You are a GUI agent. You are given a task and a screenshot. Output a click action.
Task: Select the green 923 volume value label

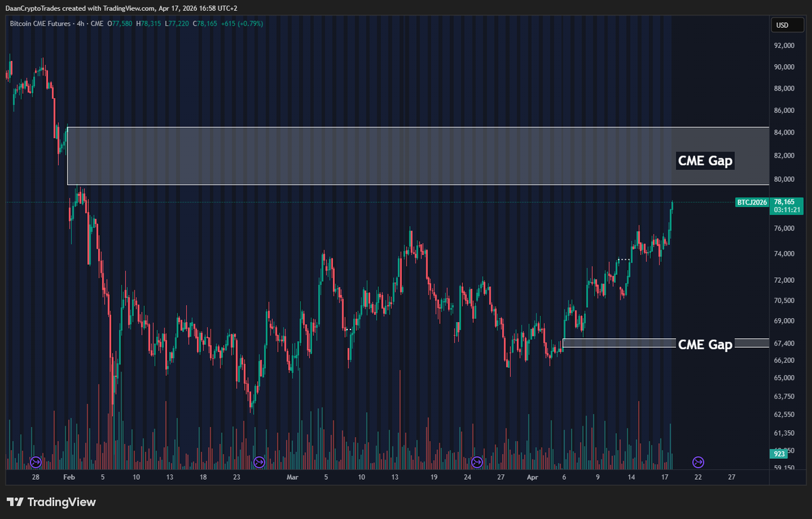(x=778, y=453)
